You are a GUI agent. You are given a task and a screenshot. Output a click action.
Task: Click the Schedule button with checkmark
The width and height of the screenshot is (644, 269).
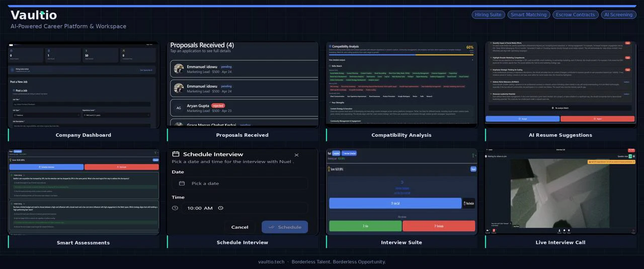pyautogui.click(x=285, y=227)
